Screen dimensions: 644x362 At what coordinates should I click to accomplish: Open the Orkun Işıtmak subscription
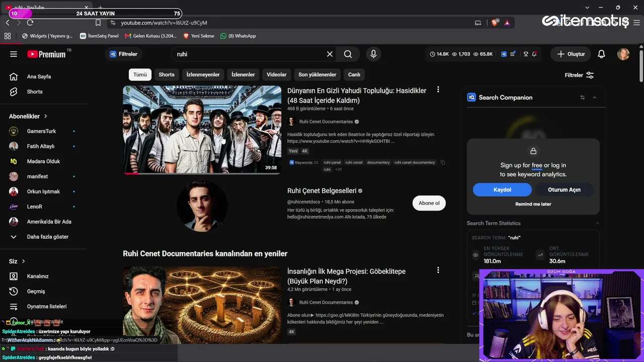coord(43,192)
